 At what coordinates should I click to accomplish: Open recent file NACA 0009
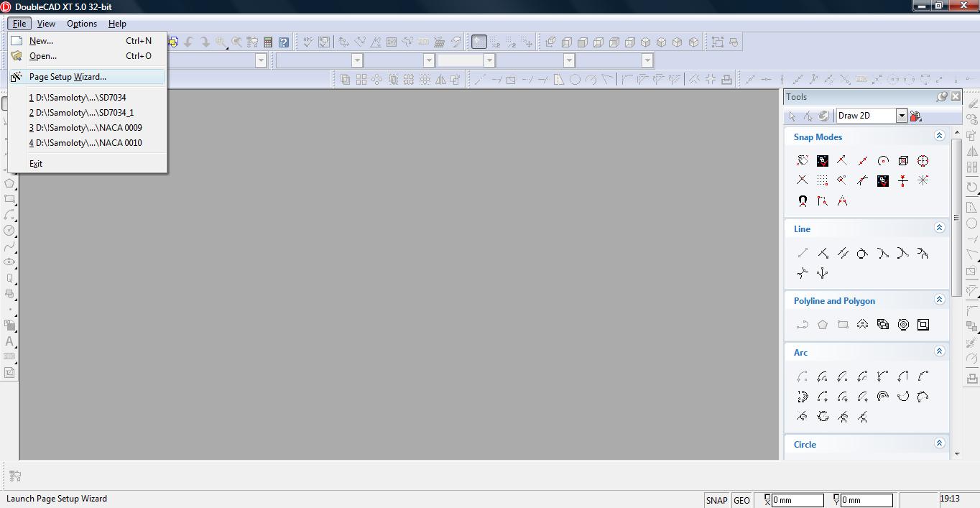click(85, 128)
